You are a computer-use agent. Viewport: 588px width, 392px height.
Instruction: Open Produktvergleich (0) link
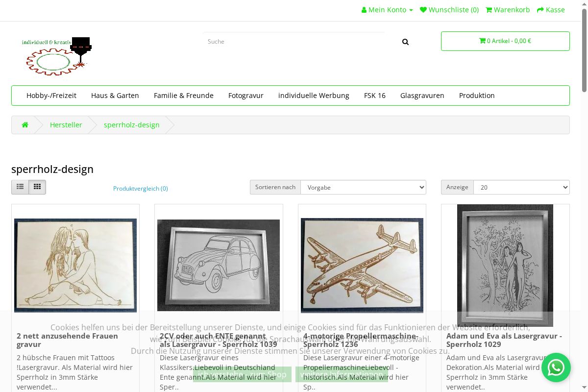141,189
